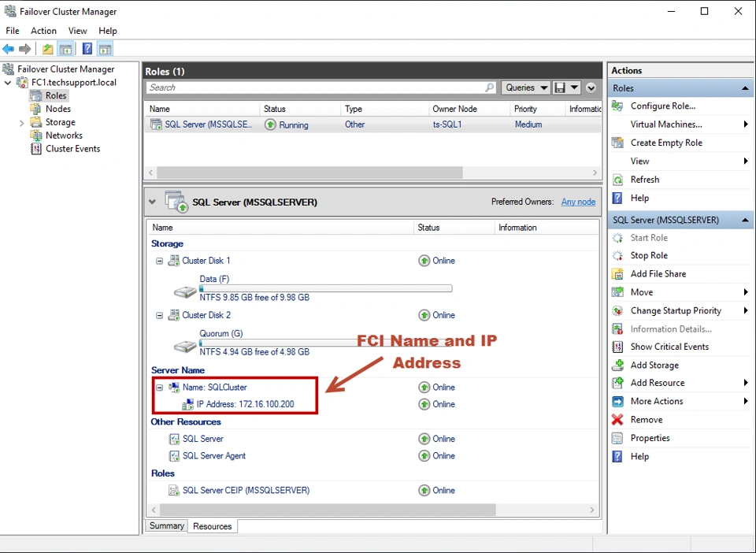The height and width of the screenshot is (553, 756).
Task: Open the Queries dropdown
Action: pos(526,87)
